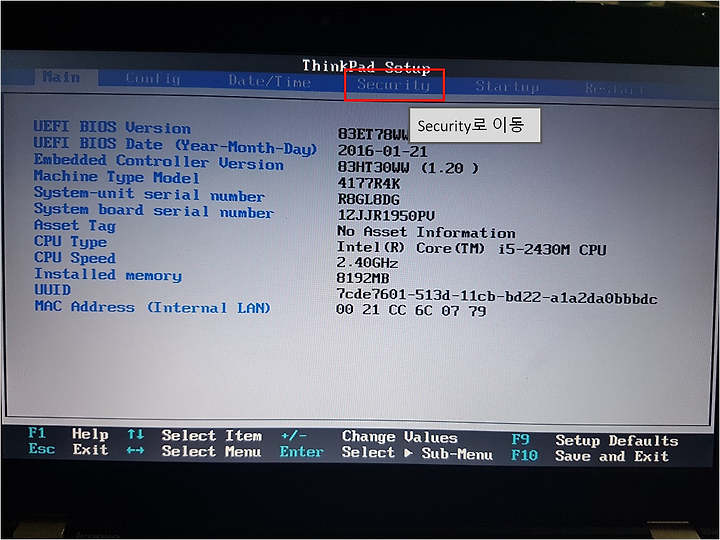Select the CPU Type label
Image resolution: width=720 pixels, height=540 pixels.
coord(70,242)
